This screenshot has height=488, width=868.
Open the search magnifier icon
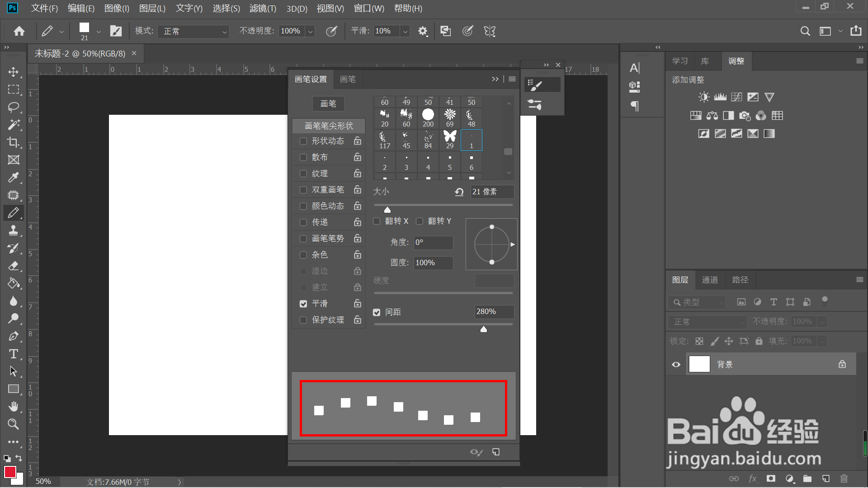tap(805, 31)
